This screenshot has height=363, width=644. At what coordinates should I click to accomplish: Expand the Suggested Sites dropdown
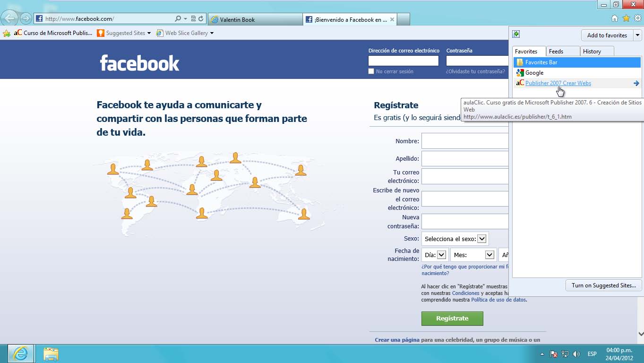[x=149, y=33]
